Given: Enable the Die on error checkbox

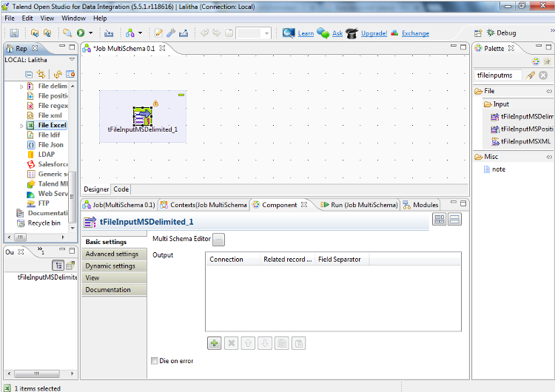Looking at the screenshot, I should tap(155, 361).
